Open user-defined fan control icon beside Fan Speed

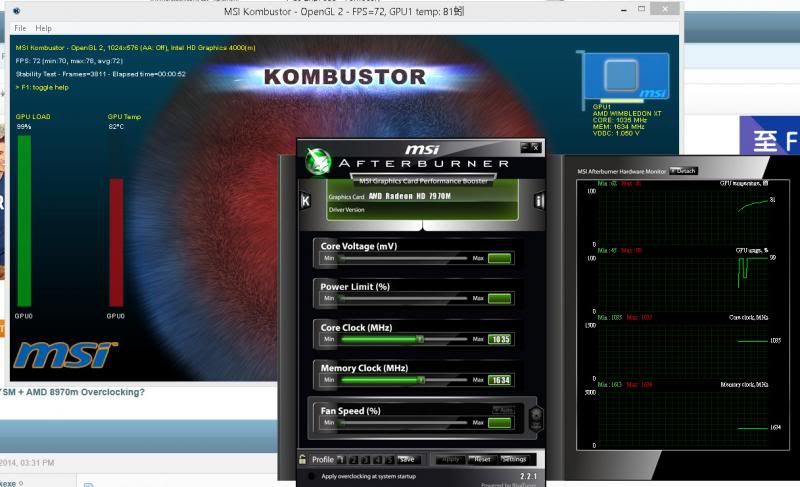point(536,418)
